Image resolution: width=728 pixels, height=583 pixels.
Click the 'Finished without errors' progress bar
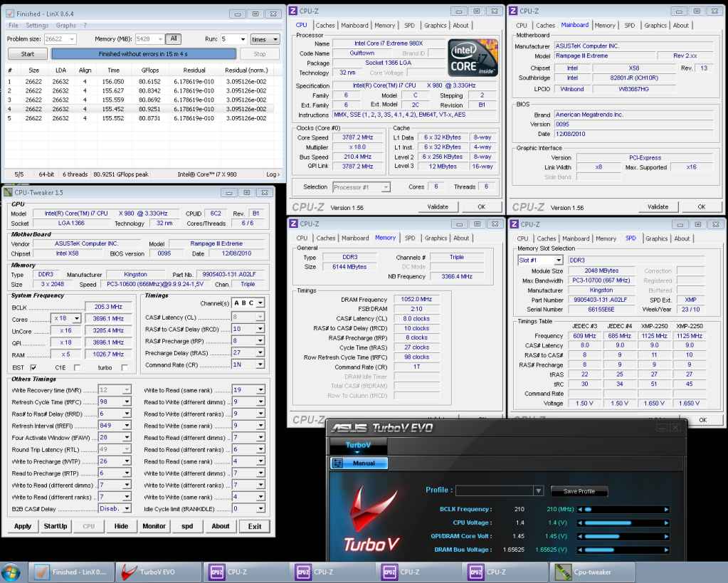pos(143,54)
